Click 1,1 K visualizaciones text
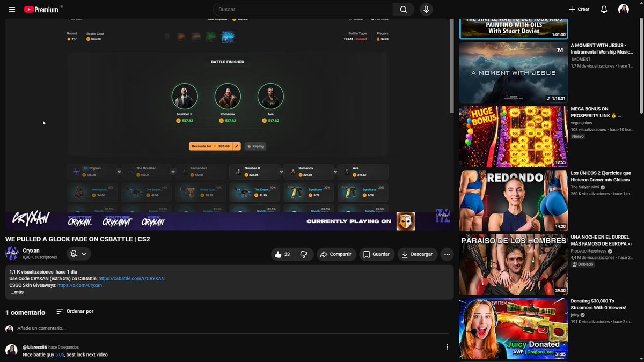 [x=31, y=272]
